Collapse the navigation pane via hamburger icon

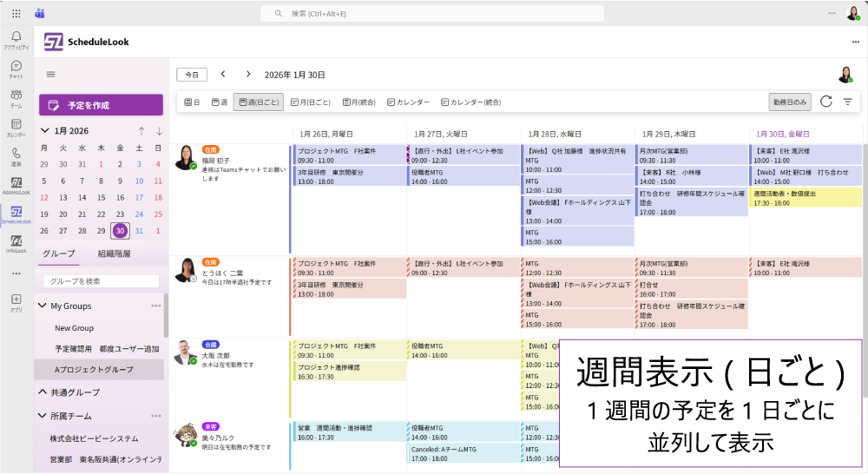point(50,75)
